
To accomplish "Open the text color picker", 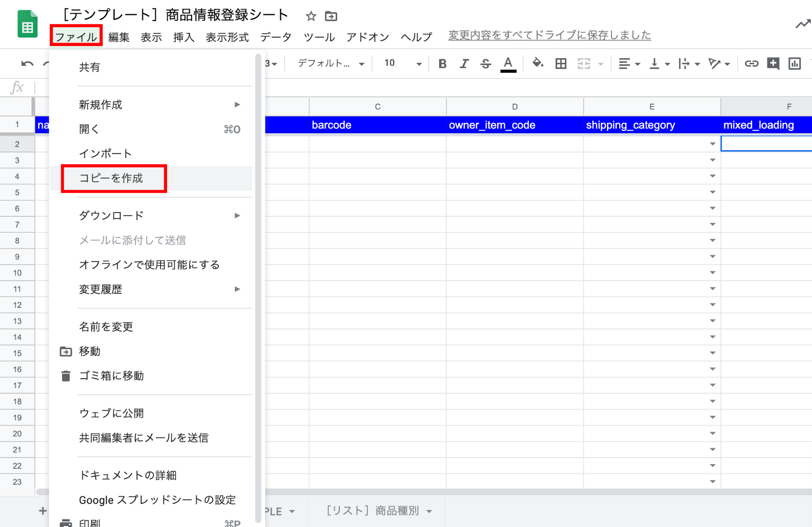I will coord(508,64).
